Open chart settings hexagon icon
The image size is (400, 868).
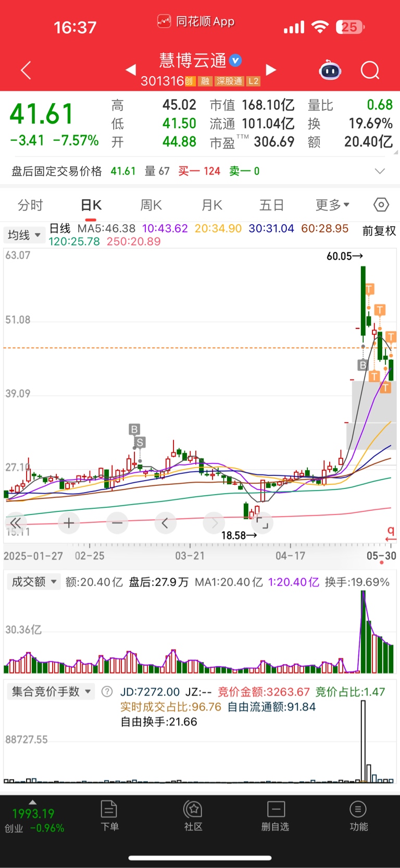pos(381,205)
